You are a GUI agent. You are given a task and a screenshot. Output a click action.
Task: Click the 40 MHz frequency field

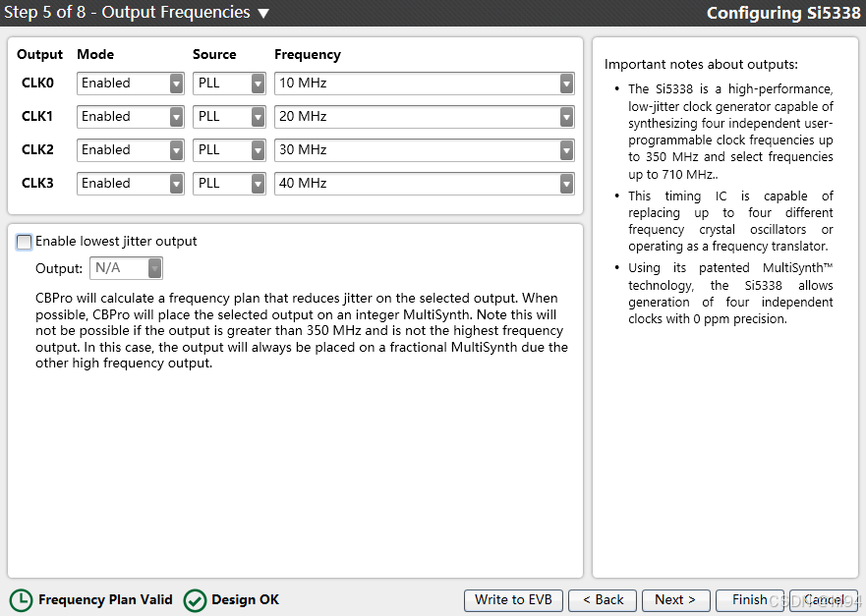(425, 184)
